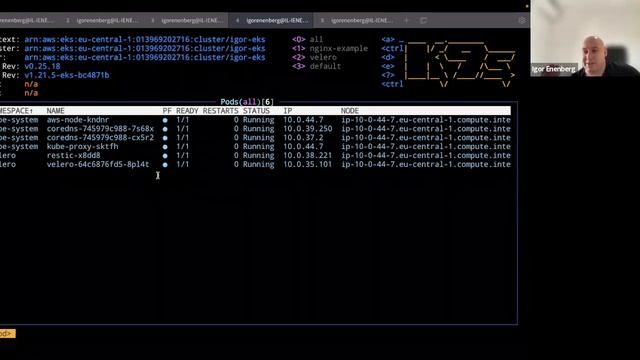Click the Pods(all)[6] table title
The height and width of the screenshot is (360, 640).
pyautogui.click(x=247, y=102)
